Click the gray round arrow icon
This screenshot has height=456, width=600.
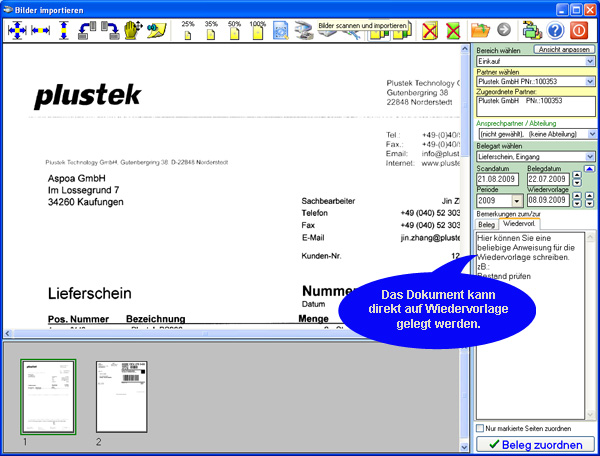click(504, 29)
